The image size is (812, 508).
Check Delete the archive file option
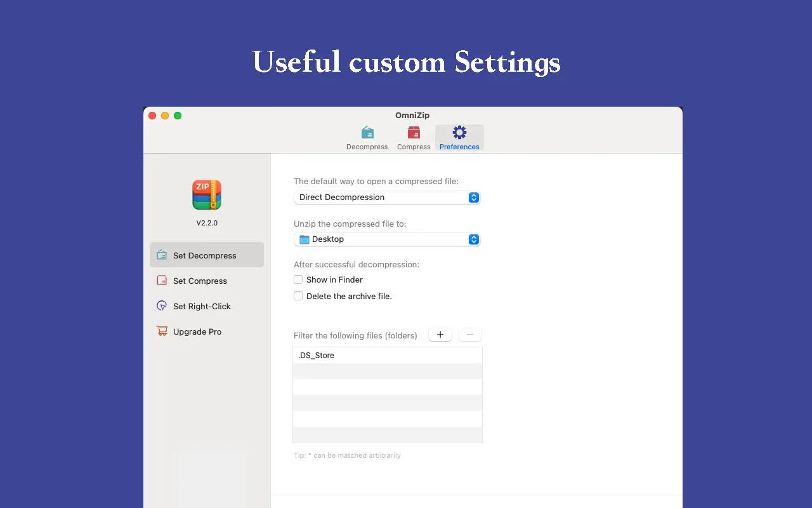298,296
